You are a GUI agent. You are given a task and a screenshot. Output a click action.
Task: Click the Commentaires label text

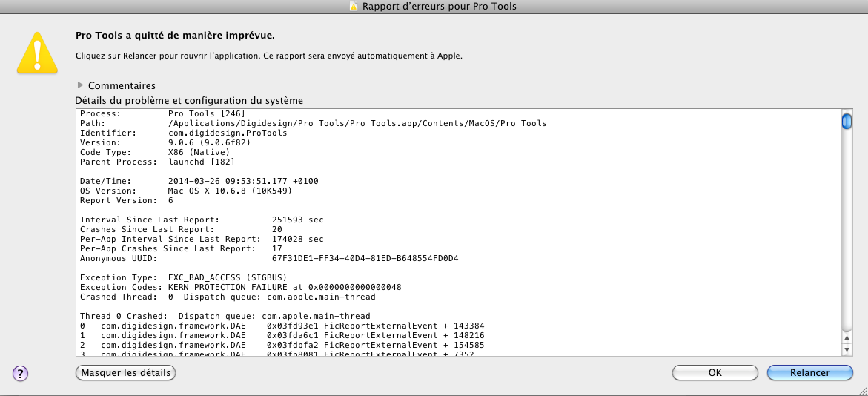point(122,85)
